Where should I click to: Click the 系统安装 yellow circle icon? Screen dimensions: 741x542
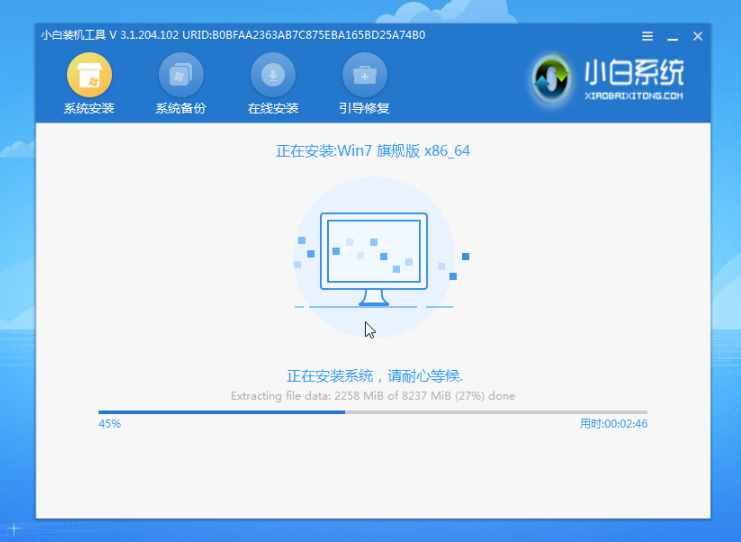[x=89, y=75]
